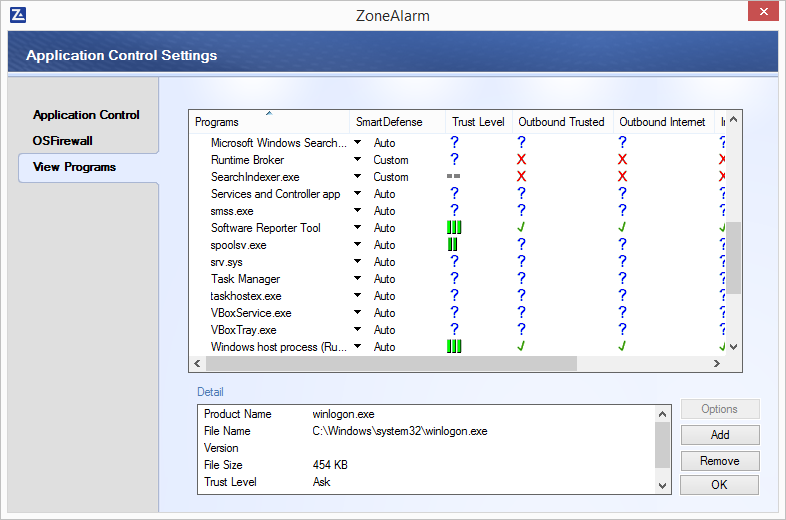The width and height of the screenshot is (786, 520).
Task: Click Software Reporter Tool's Outbound Trusted checkmark
Action: 521,228
